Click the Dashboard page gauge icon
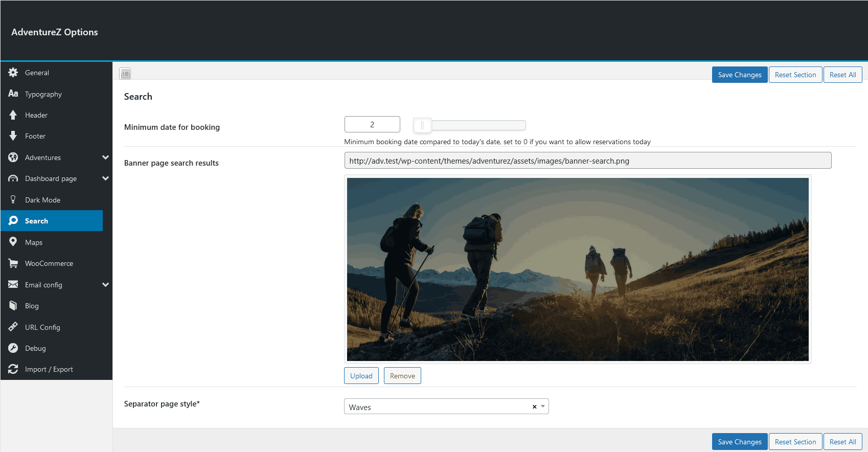The height and width of the screenshot is (452, 868). coord(13,178)
